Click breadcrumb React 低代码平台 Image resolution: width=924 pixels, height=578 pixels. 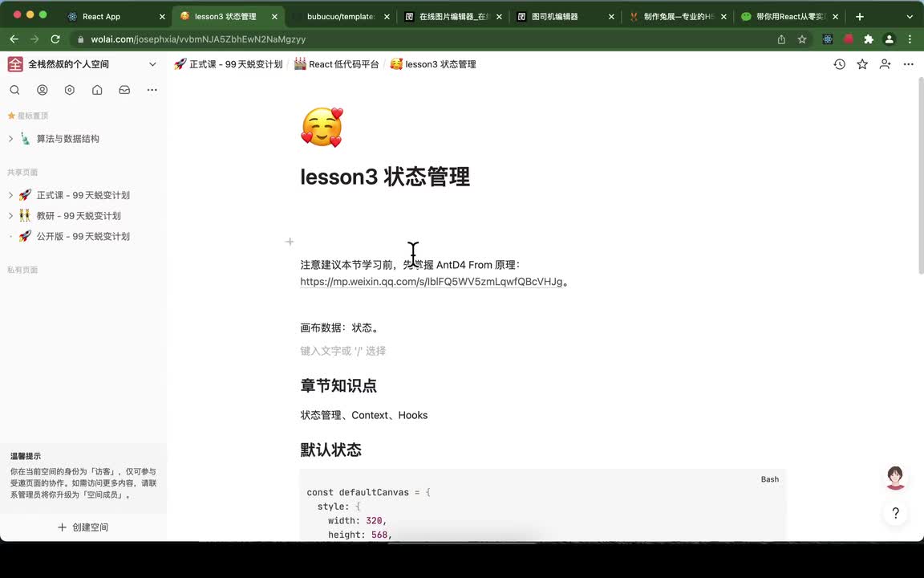pos(337,64)
